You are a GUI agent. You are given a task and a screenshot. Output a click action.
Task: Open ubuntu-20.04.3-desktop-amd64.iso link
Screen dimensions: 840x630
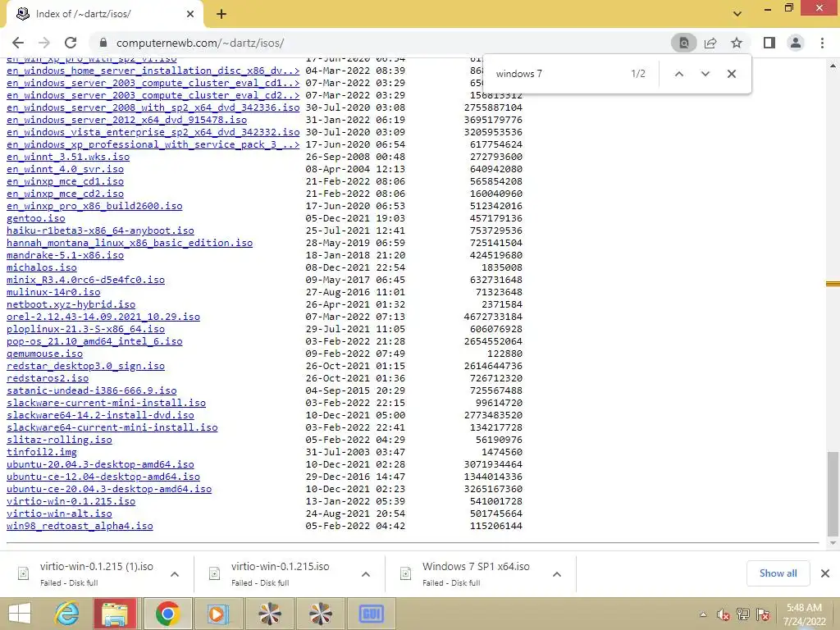[100, 464]
